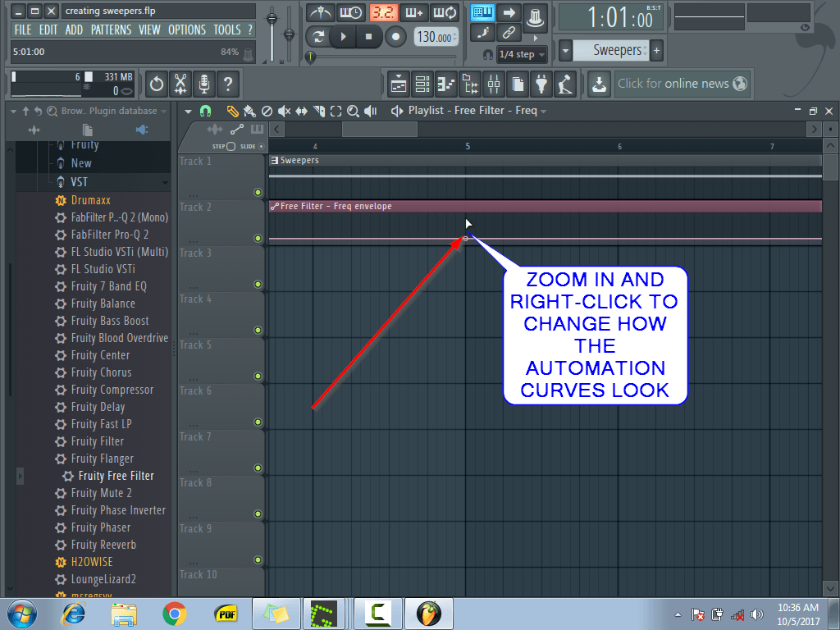
Task: Open the 1/4 step snap dropdown
Action: pos(522,54)
